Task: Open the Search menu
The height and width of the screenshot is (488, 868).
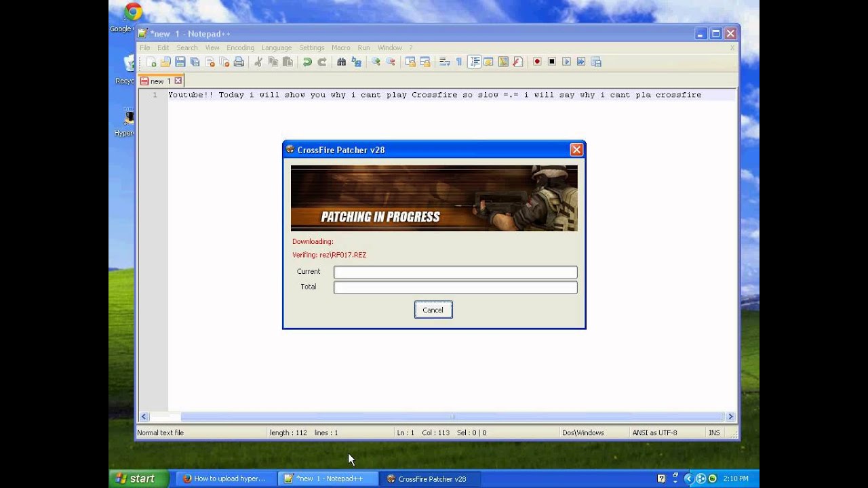Action: (x=187, y=47)
